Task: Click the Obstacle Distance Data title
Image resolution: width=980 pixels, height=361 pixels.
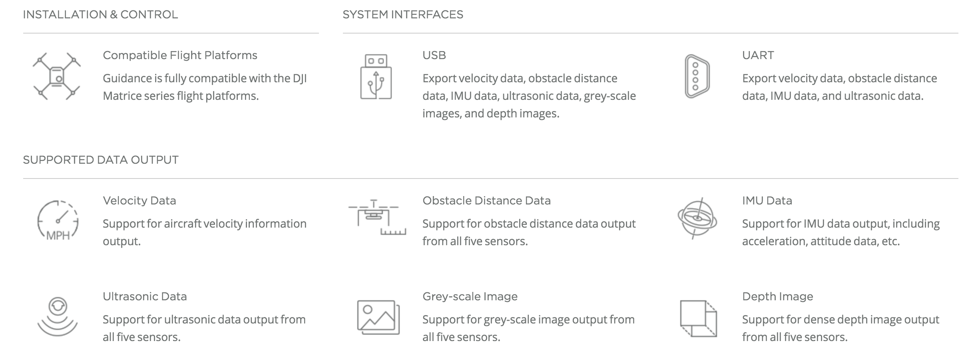Action: pos(486,200)
